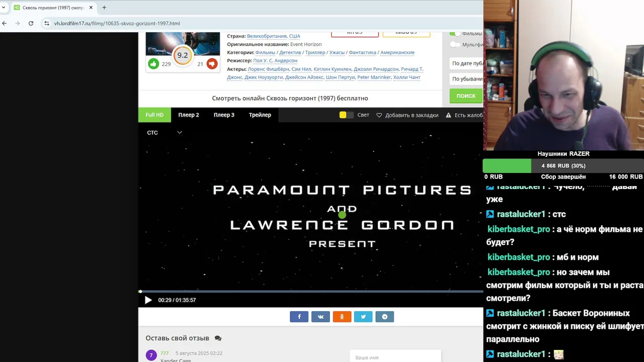Open the Трейлер tab
Image resolution: width=644 pixels, height=362 pixels.
(x=260, y=115)
